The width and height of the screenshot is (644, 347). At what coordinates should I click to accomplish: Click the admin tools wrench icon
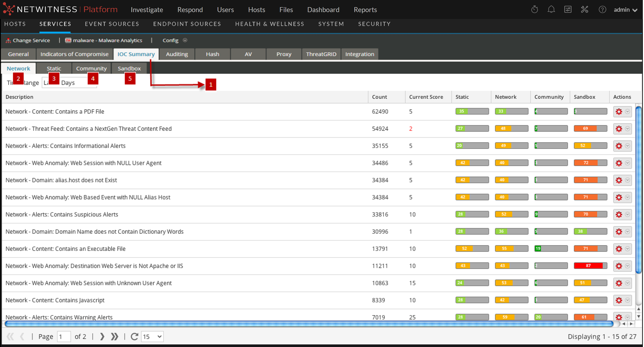(x=585, y=10)
